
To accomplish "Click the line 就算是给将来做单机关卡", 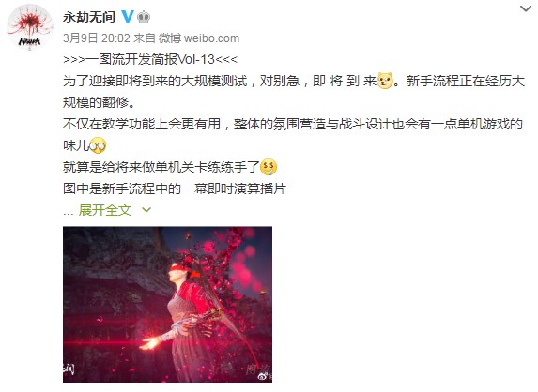I will (161, 167).
